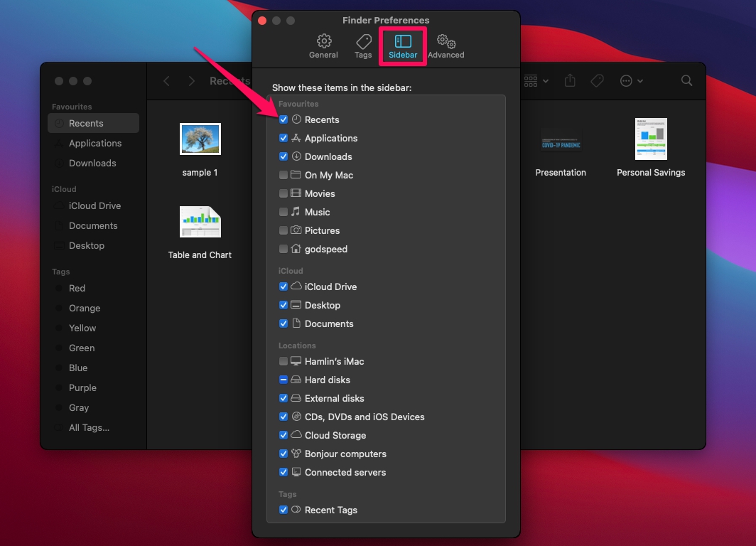Enable the On My Mac checkbox
The width and height of the screenshot is (756, 546).
point(283,175)
